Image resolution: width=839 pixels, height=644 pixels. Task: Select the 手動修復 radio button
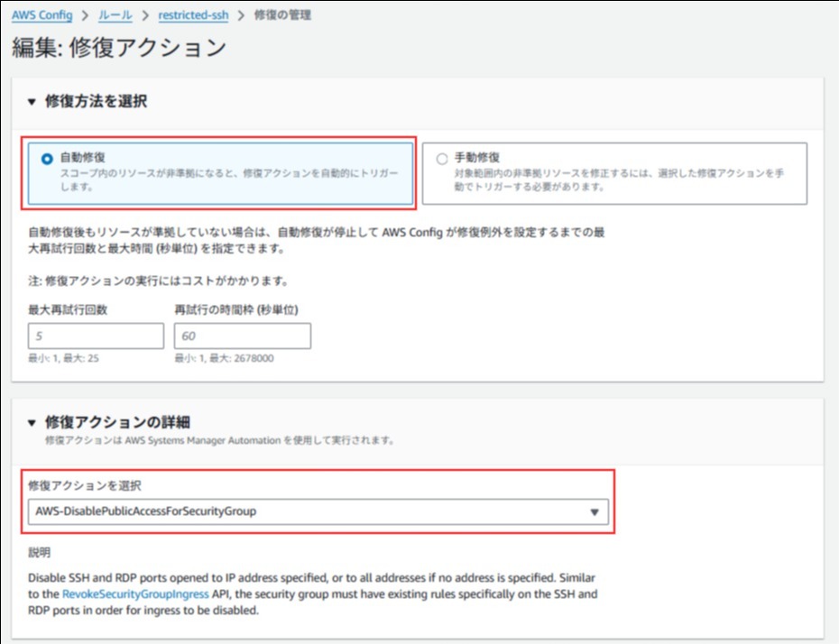[x=441, y=159]
